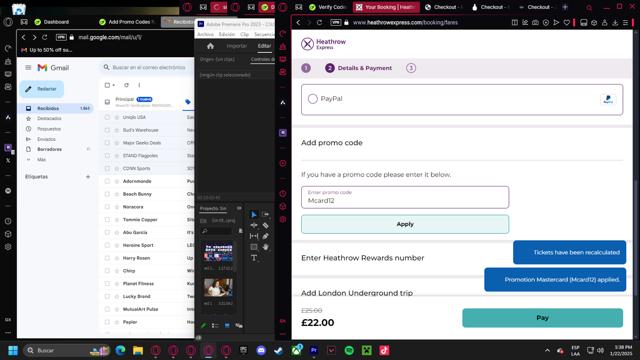Viewport: 640px width, 360px height.
Task: Select the Selection arrow tool in Premiere
Action: click(x=254, y=214)
